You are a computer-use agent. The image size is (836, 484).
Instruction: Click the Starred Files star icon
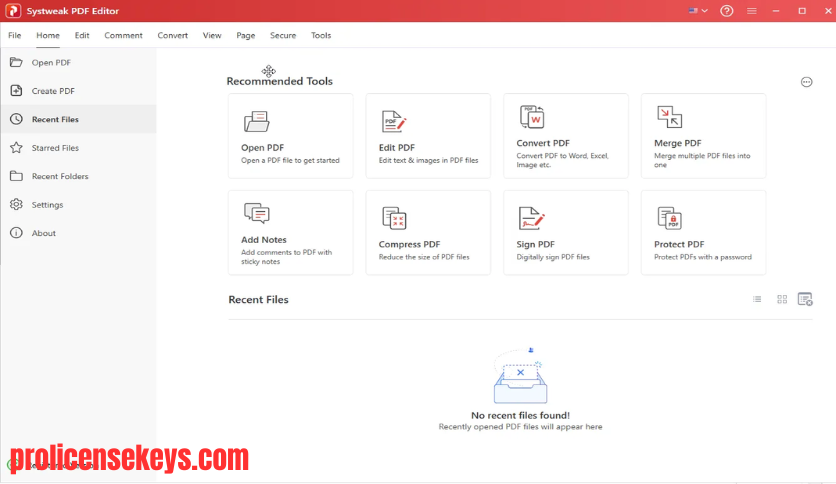[x=16, y=148]
